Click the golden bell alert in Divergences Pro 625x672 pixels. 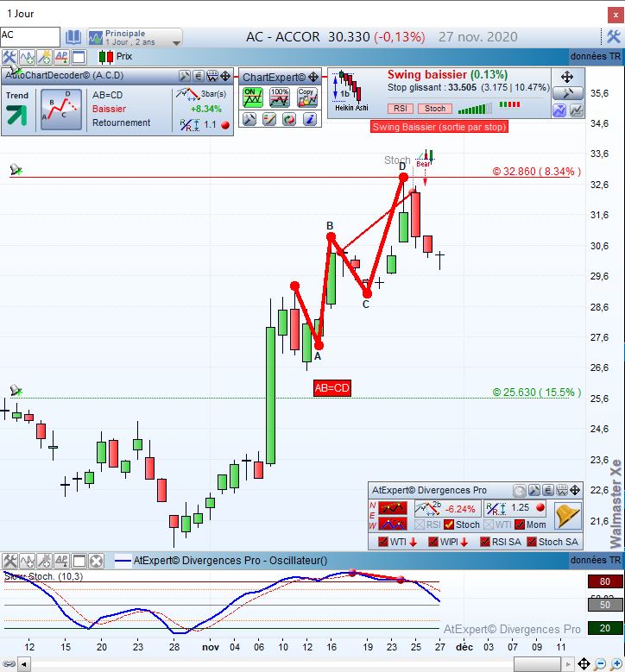(x=567, y=516)
